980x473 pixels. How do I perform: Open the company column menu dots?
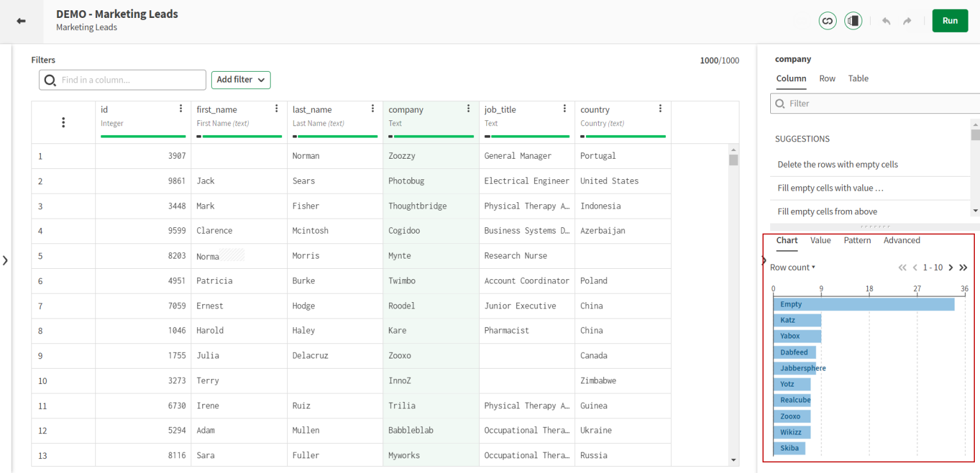tap(468, 109)
